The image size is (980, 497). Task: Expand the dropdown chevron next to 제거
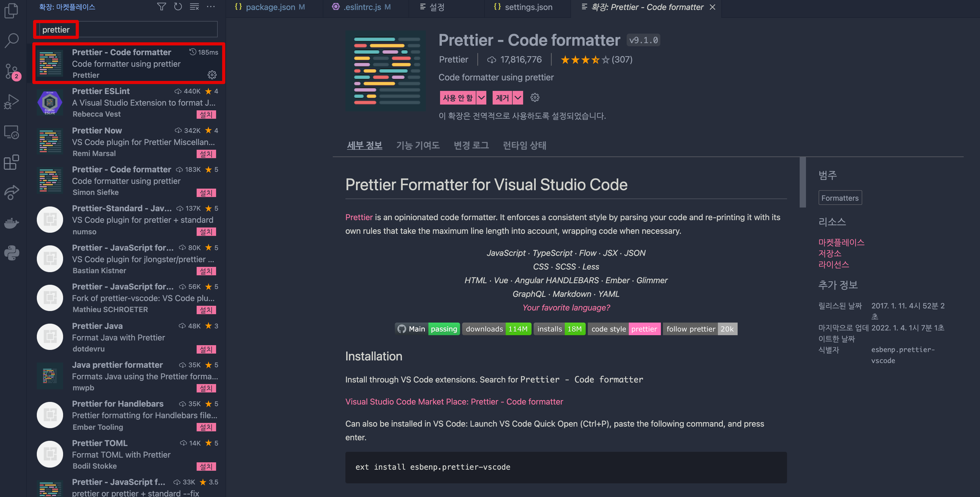coord(518,97)
